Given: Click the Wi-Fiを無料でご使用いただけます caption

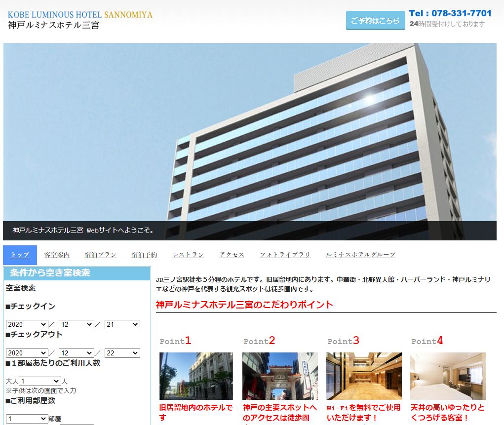Looking at the screenshot, I should [x=363, y=413].
